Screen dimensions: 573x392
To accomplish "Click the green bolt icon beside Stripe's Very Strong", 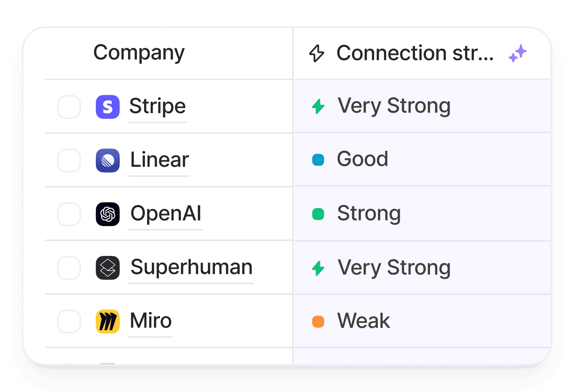I will click(x=318, y=106).
